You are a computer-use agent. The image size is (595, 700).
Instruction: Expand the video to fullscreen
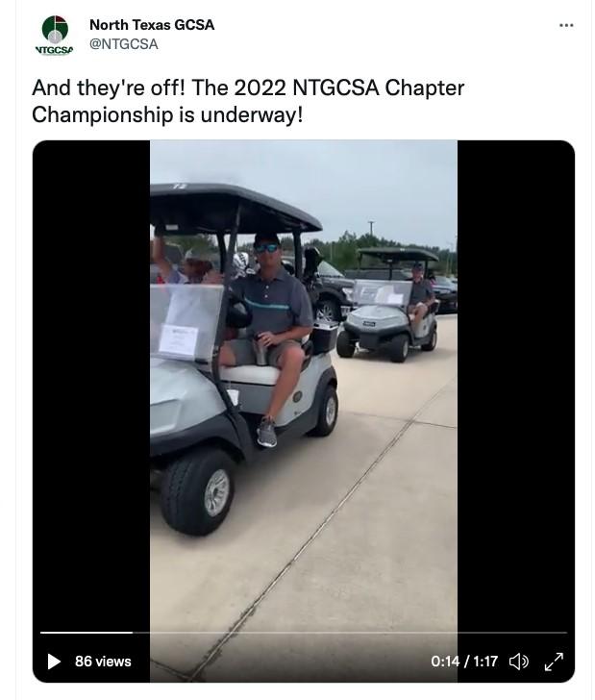point(554,662)
